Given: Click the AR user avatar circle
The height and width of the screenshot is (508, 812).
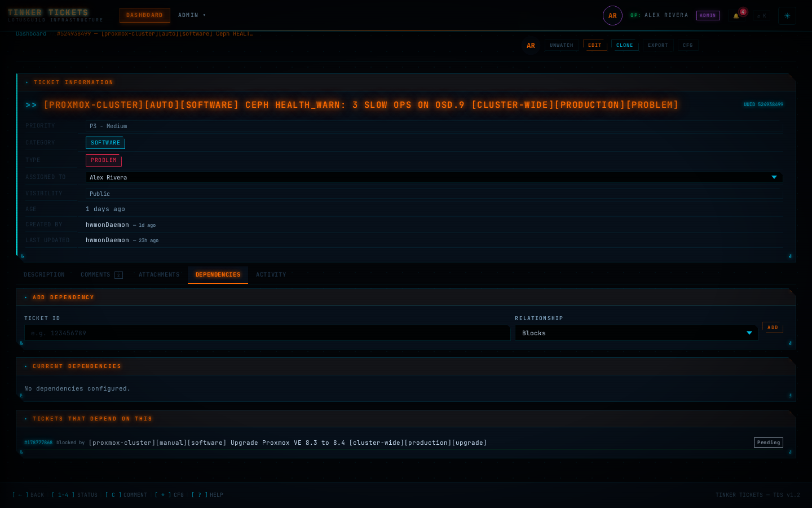Looking at the screenshot, I should tap(612, 16).
